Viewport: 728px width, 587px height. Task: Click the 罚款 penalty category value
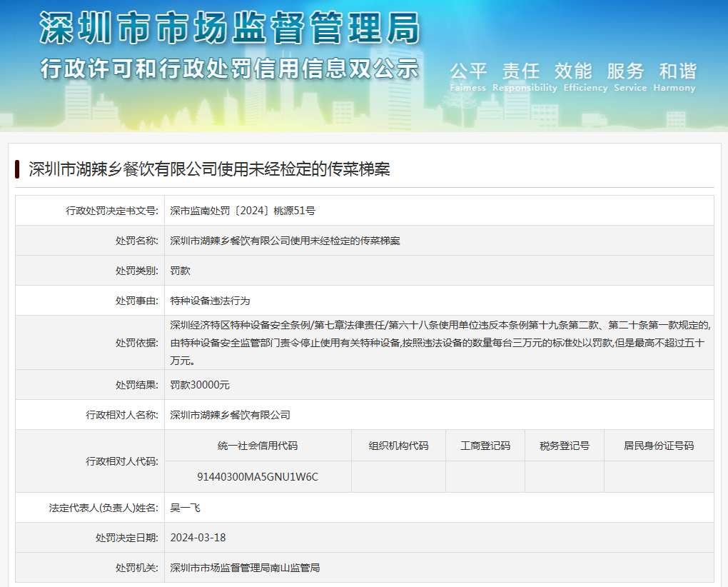pos(180,271)
